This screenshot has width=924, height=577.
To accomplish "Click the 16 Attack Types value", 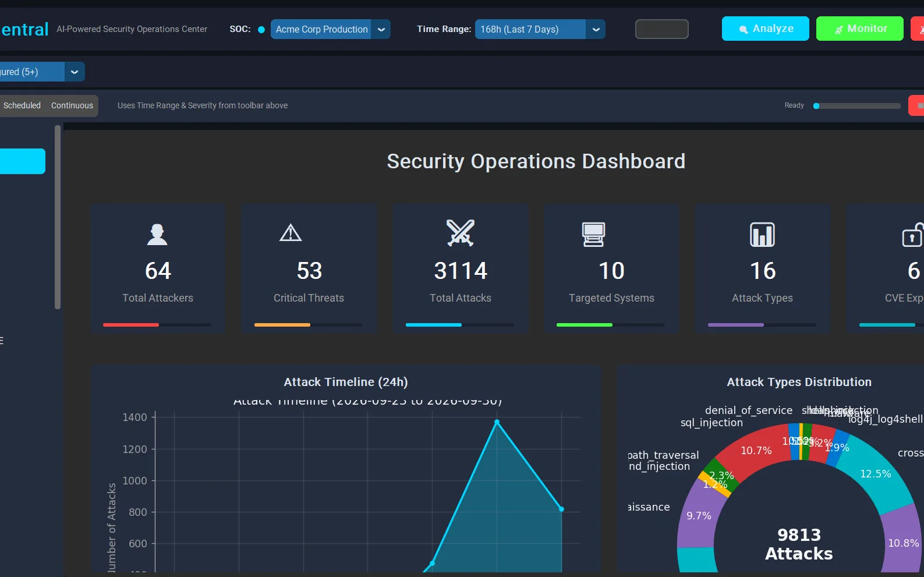I will pos(763,271).
